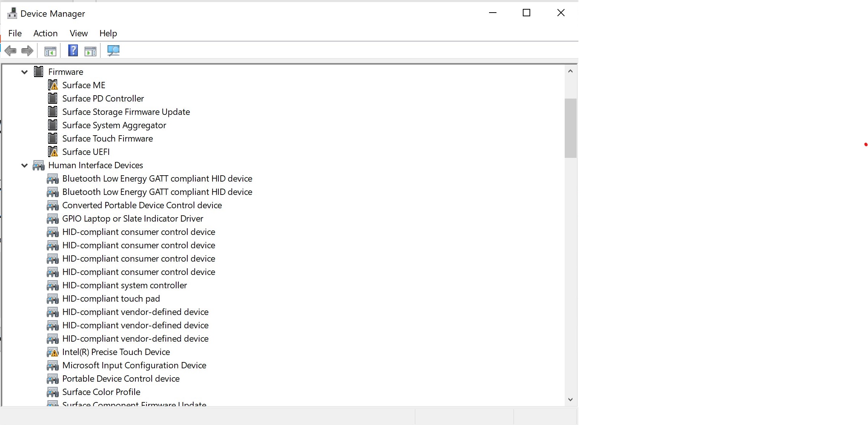Click Show/Hide Console Tree toolbar icon
Screen dimensions: 868x425
click(50, 51)
